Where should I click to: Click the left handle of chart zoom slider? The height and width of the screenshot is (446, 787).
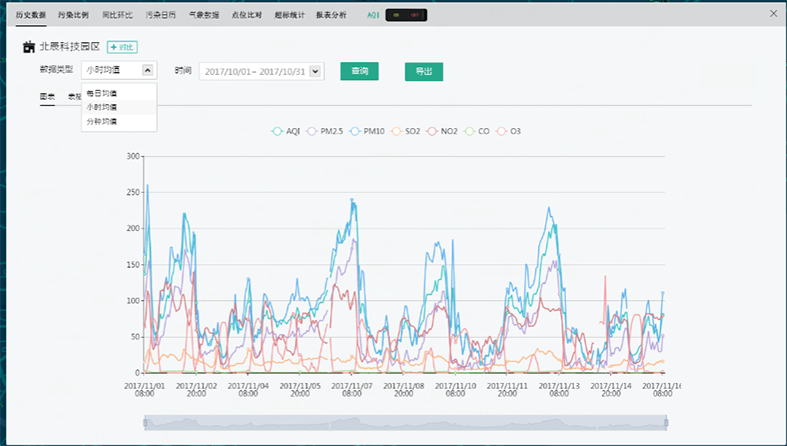click(145, 422)
